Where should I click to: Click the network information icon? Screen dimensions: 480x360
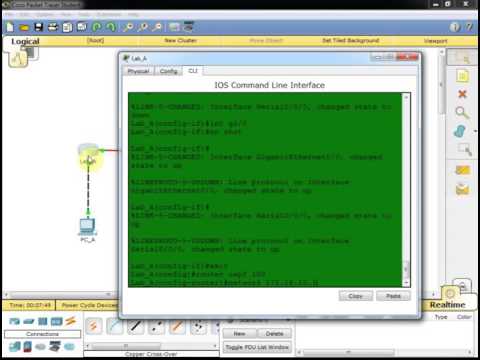pos(455,27)
